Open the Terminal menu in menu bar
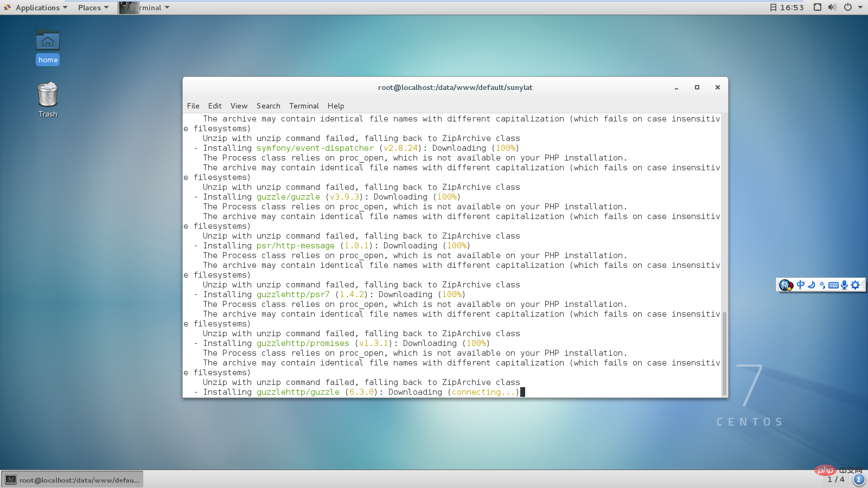This screenshot has width=868, height=488. coord(304,106)
